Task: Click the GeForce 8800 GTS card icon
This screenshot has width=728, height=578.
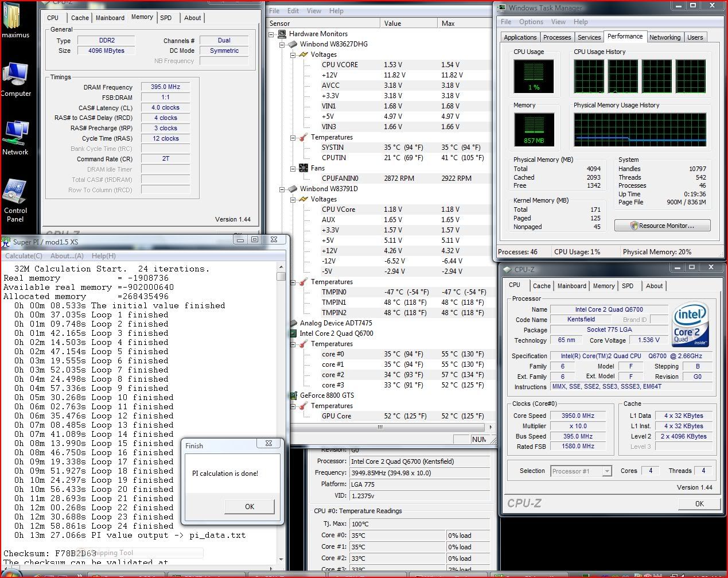Action: tap(293, 395)
